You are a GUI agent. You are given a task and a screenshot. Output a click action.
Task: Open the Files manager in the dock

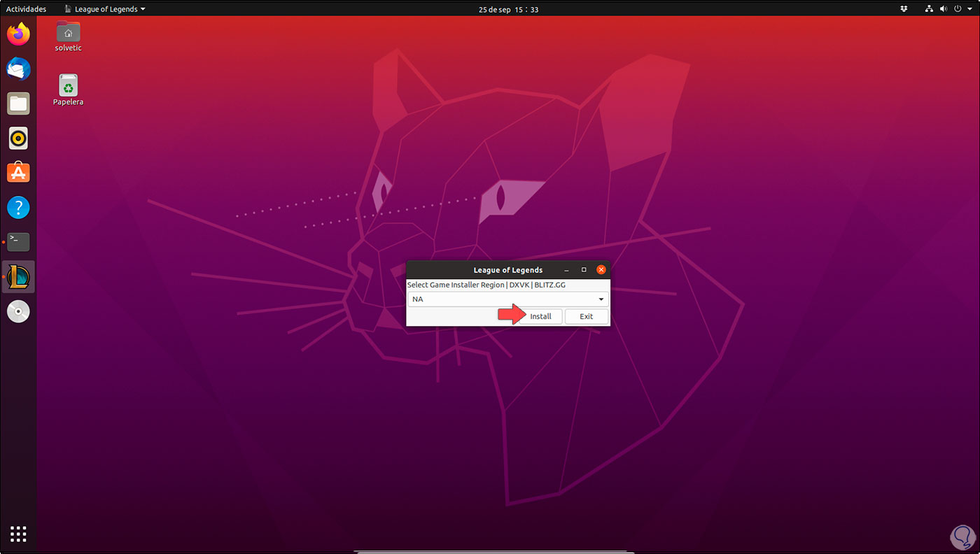[x=19, y=104]
